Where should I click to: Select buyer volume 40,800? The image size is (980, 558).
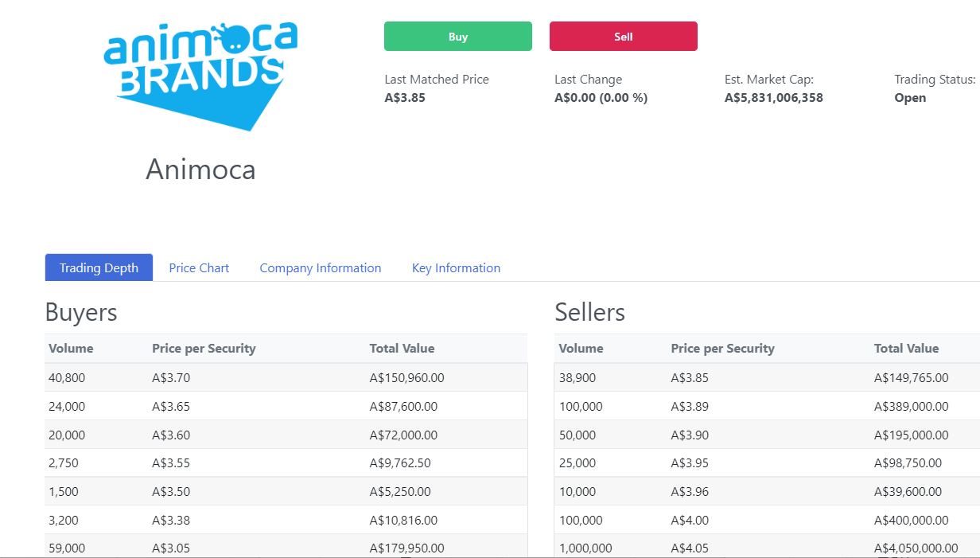[67, 378]
